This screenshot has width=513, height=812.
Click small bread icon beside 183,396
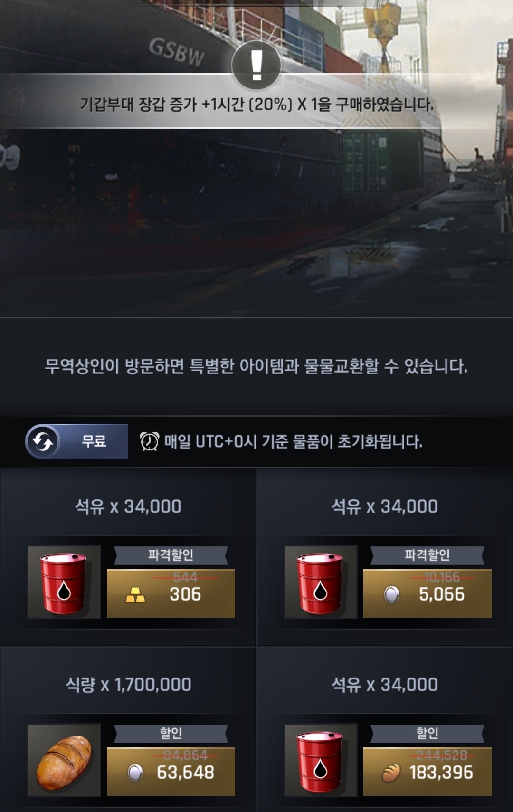tap(391, 773)
